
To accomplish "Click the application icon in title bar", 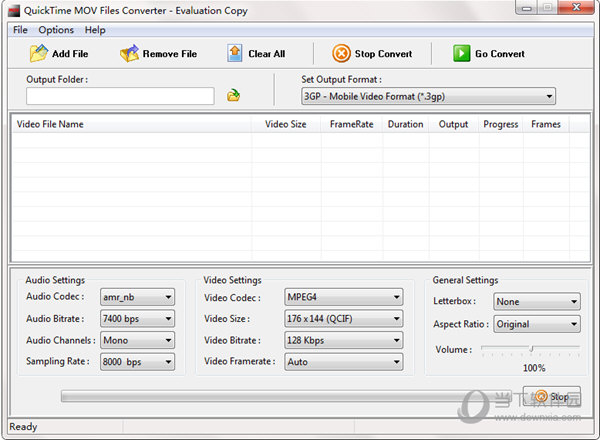I will [x=14, y=11].
